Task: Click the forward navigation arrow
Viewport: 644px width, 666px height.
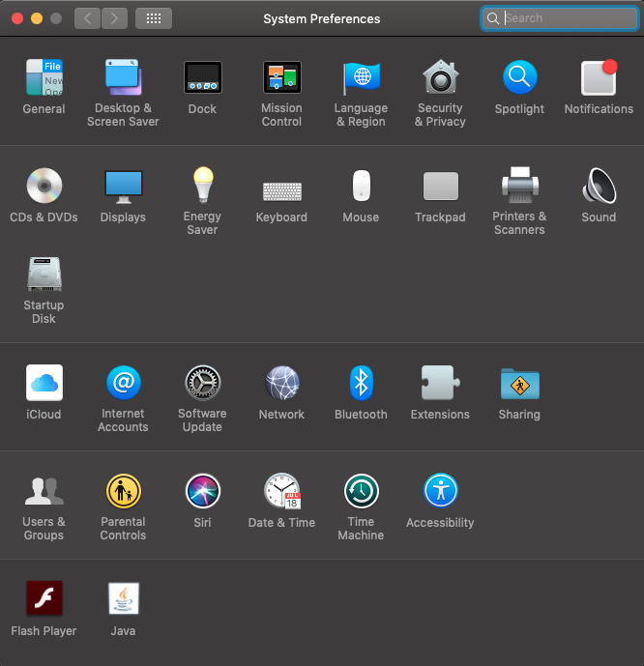Action: click(x=114, y=18)
